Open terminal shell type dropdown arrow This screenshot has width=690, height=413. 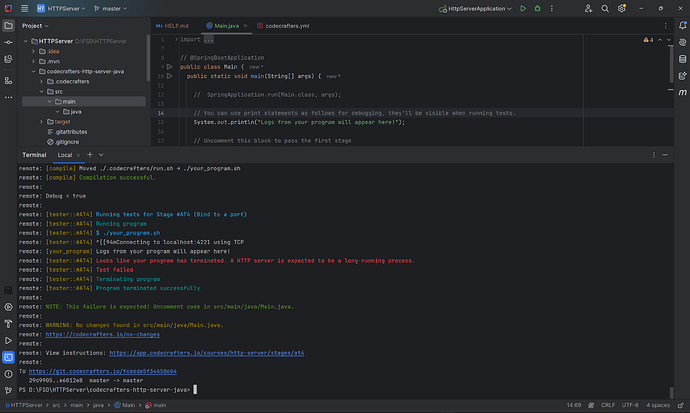point(101,155)
